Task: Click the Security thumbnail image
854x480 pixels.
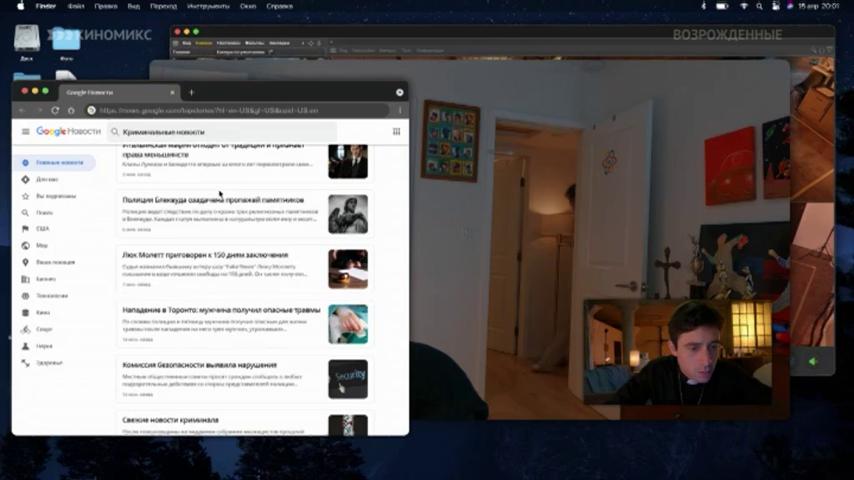Action: point(348,379)
